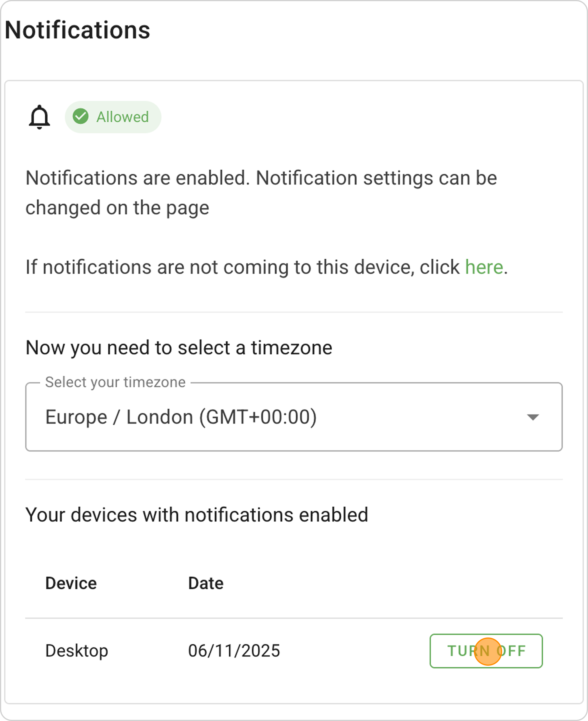Click the Device column header

(x=71, y=583)
